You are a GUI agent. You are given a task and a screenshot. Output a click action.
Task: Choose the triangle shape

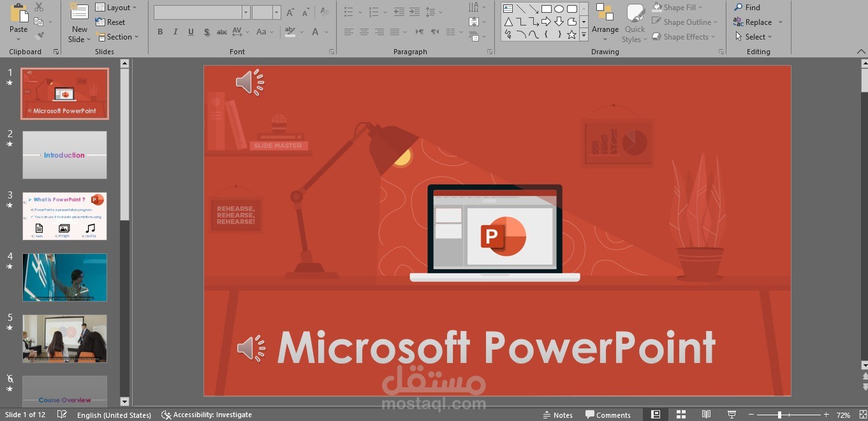coord(508,22)
